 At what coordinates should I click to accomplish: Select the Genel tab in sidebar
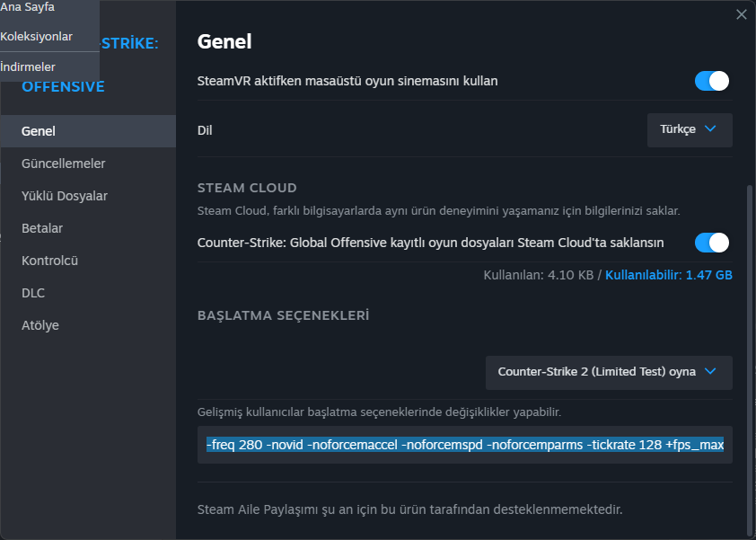point(39,131)
